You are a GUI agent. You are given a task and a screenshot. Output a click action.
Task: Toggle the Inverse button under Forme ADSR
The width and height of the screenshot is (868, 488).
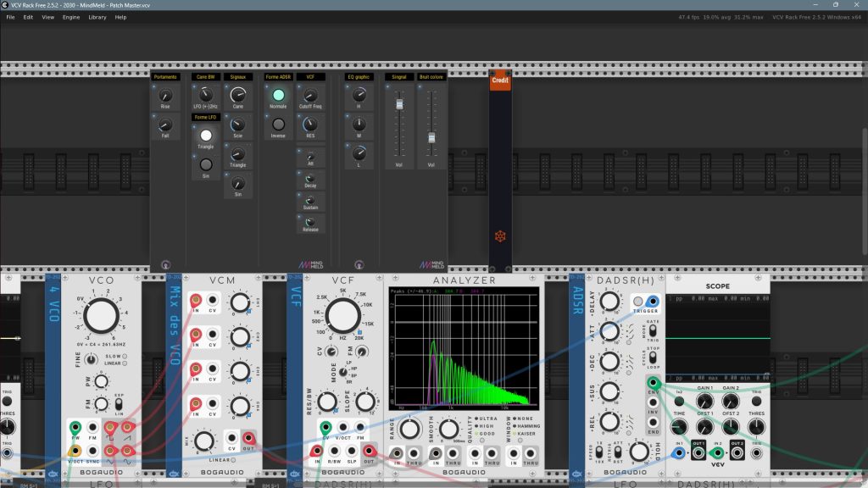tap(278, 125)
